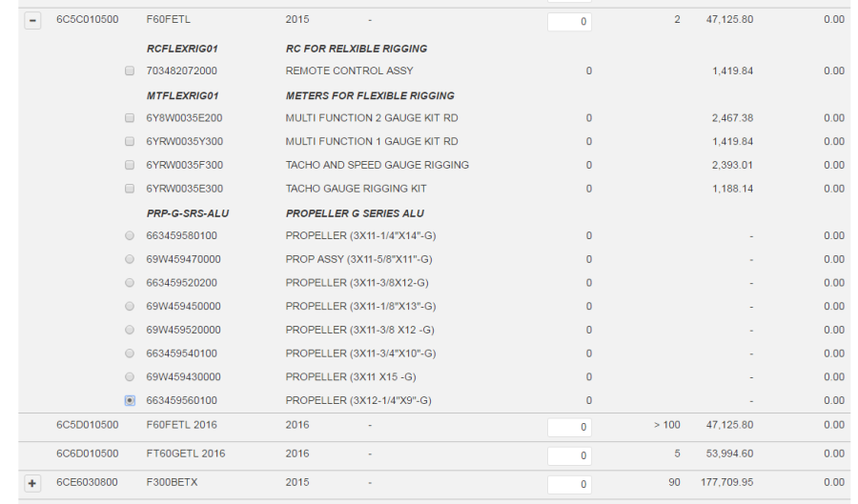Choose propeller 3X11-3/4"X10"-G radio button

[x=130, y=353]
